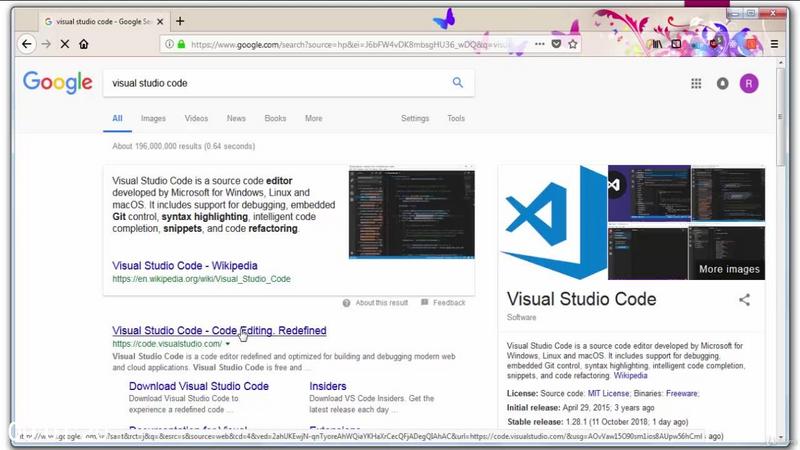
Task: Submit search with the magnifier icon
Action: pos(458,83)
